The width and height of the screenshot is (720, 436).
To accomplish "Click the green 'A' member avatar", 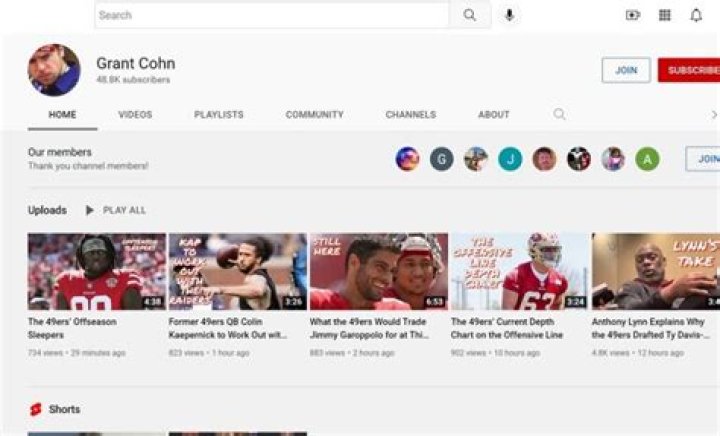I will point(647,159).
